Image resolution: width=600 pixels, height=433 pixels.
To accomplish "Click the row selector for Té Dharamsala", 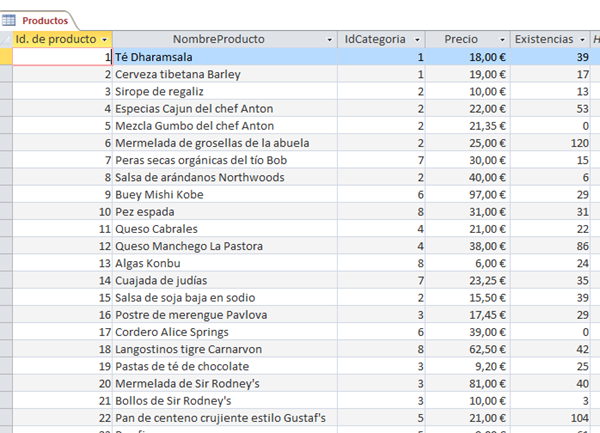I will point(6,57).
